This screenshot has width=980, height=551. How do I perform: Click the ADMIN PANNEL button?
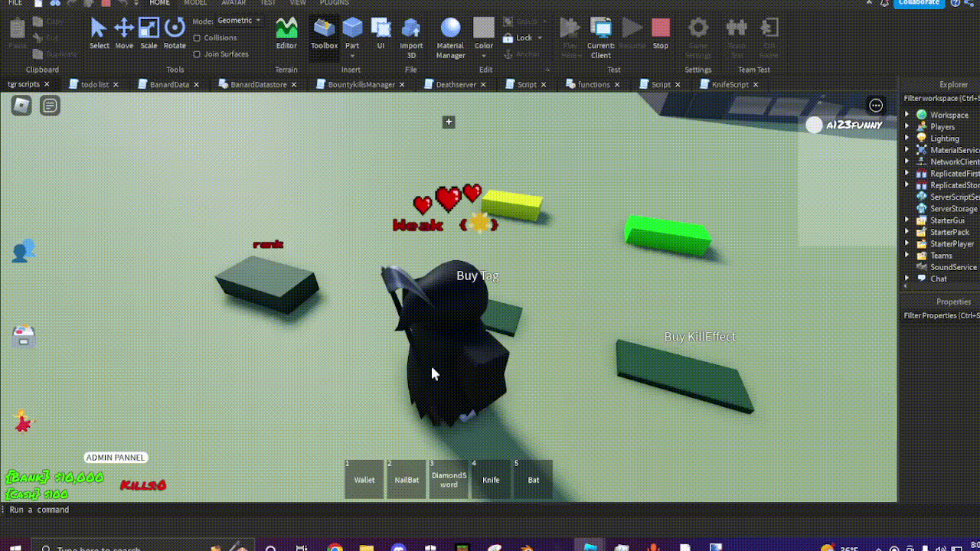pyautogui.click(x=115, y=458)
